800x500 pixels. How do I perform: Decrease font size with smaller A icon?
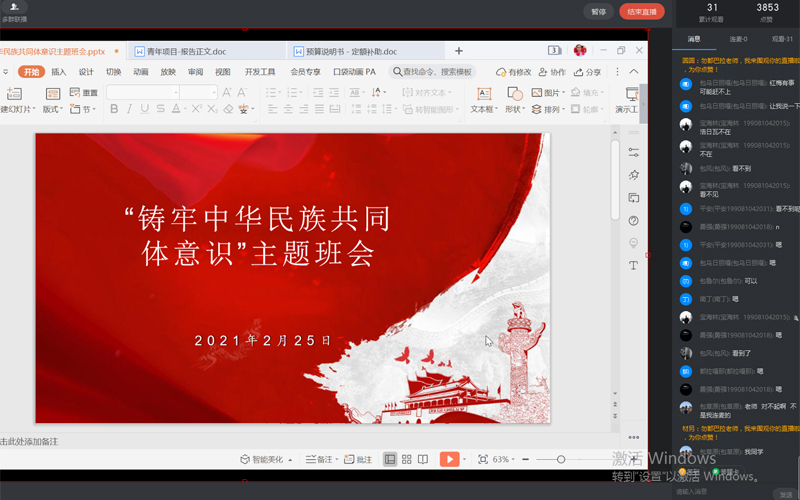click(x=242, y=92)
